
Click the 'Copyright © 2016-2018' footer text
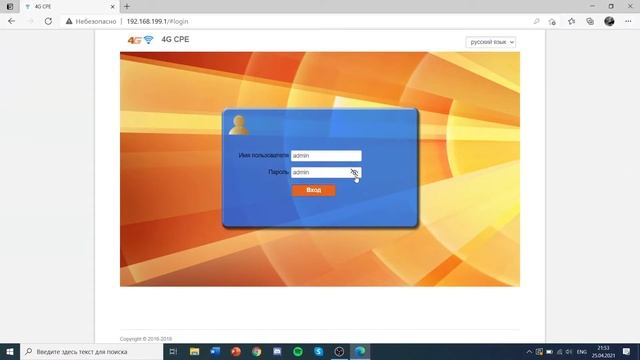(x=146, y=339)
